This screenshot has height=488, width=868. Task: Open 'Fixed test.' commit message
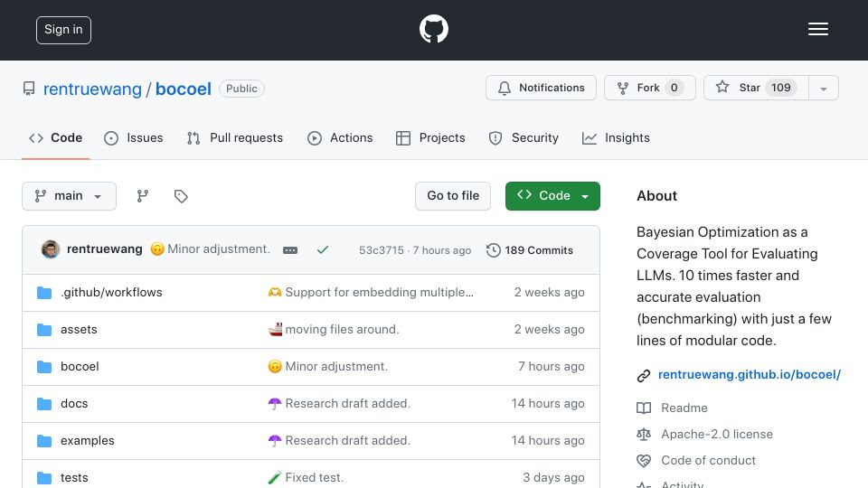click(315, 477)
